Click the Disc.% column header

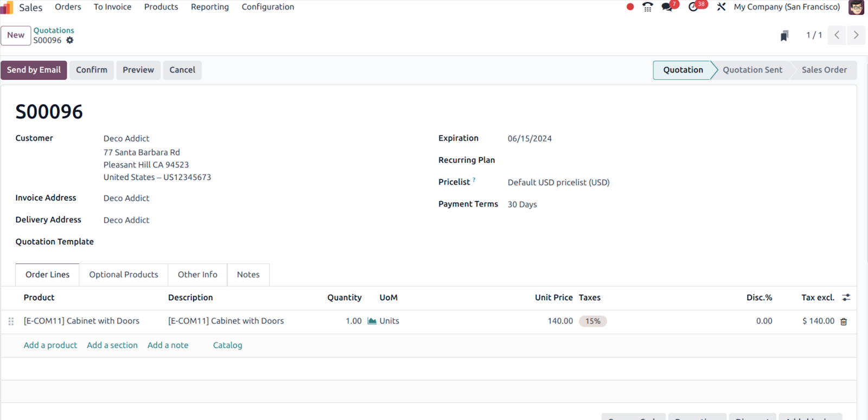pos(759,298)
